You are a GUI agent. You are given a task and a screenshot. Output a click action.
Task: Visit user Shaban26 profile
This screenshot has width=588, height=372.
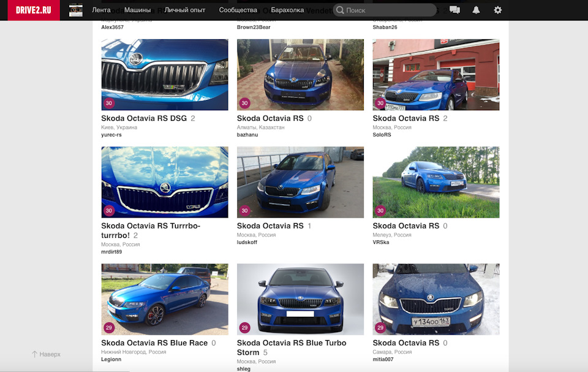(385, 27)
